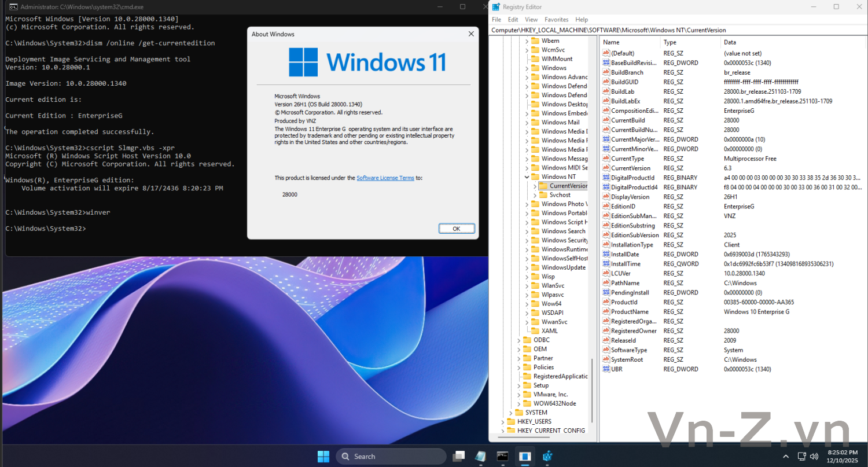Select the Svchost key in the registry tree
Image resolution: width=868 pixels, height=467 pixels.
[x=560, y=195]
